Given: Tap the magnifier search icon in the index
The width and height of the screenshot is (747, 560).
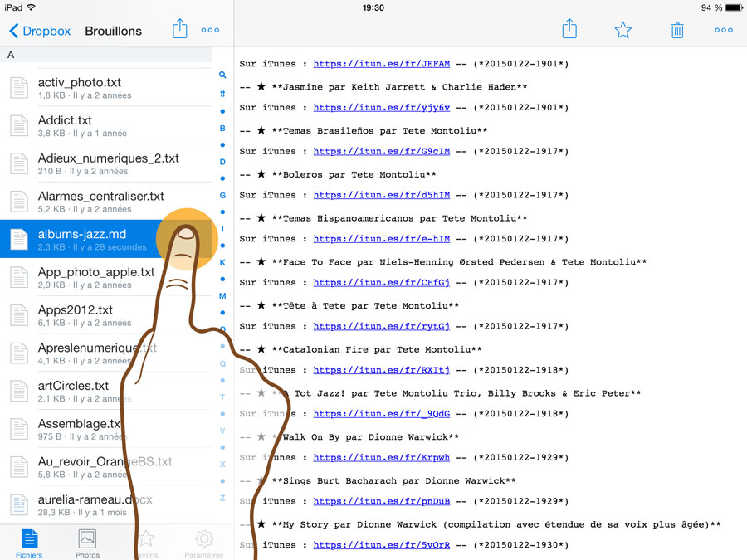Looking at the screenshot, I should [x=222, y=75].
